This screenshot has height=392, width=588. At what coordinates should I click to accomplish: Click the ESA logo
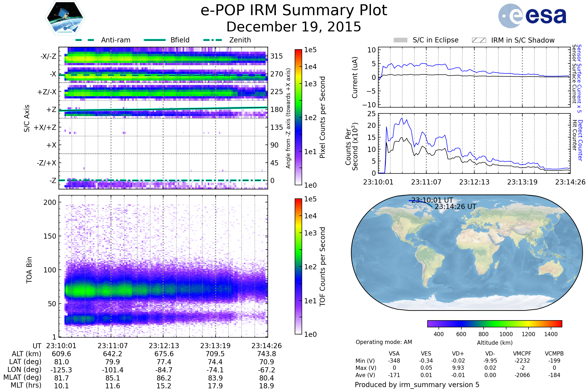(532, 16)
